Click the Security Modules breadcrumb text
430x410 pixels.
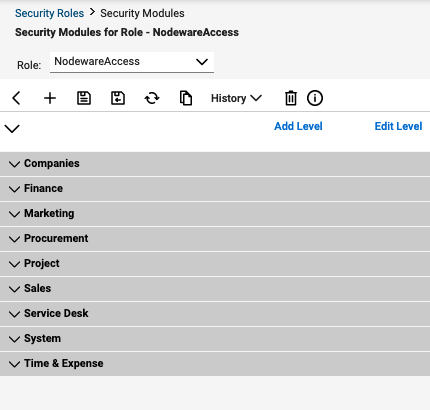(x=142, y=13)
